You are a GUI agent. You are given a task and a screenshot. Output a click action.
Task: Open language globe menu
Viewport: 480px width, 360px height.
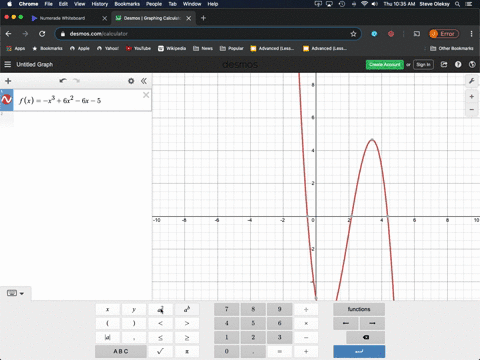pos(472,64)
